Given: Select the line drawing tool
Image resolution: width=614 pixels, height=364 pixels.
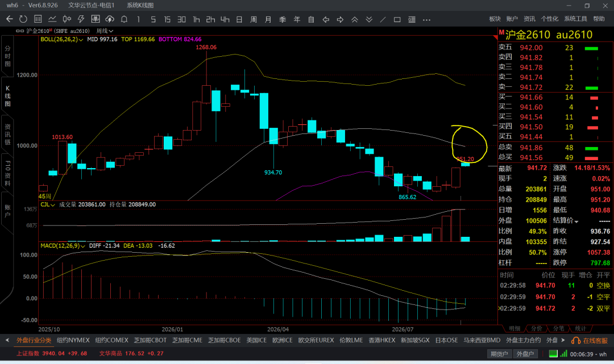Looking at the screenshot, I should (x=383, y=19).
